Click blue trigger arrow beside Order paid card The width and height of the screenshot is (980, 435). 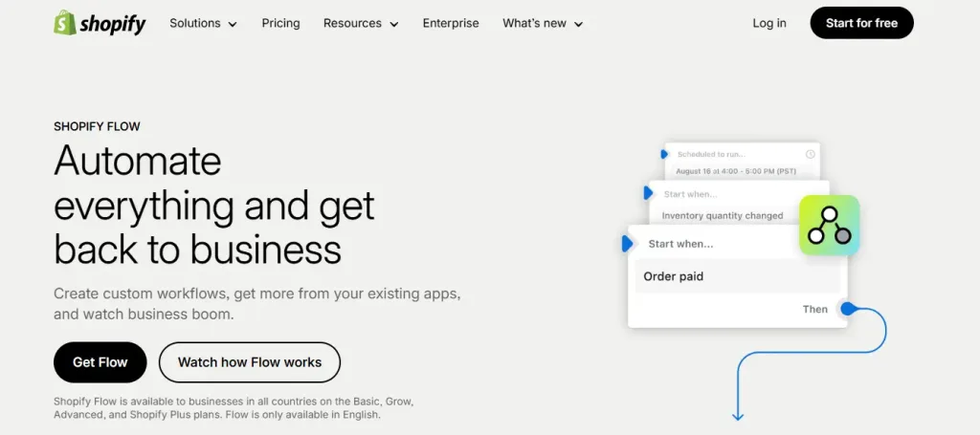click(x=627, y=244)
